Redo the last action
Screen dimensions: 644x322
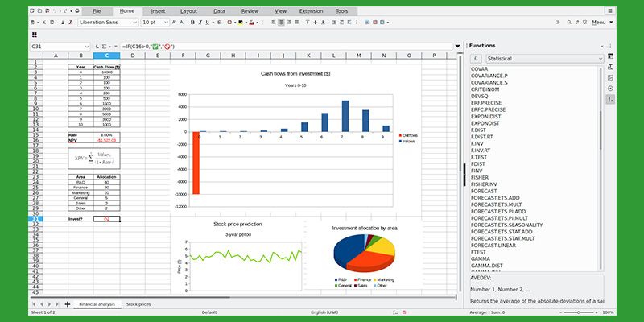[65, 11]
